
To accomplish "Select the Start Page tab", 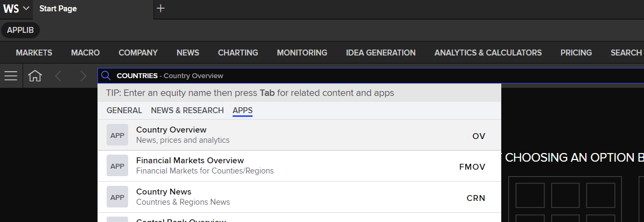I will [58, 9].
